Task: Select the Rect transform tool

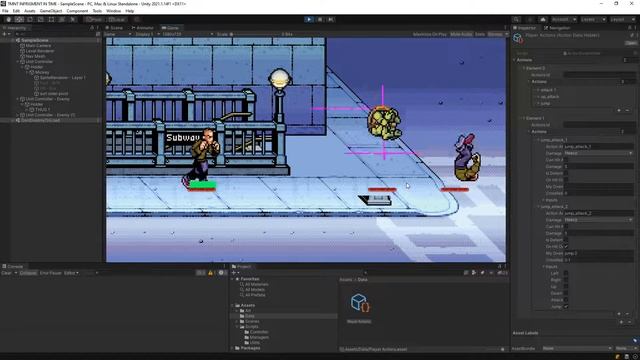Action: (51, 19)
